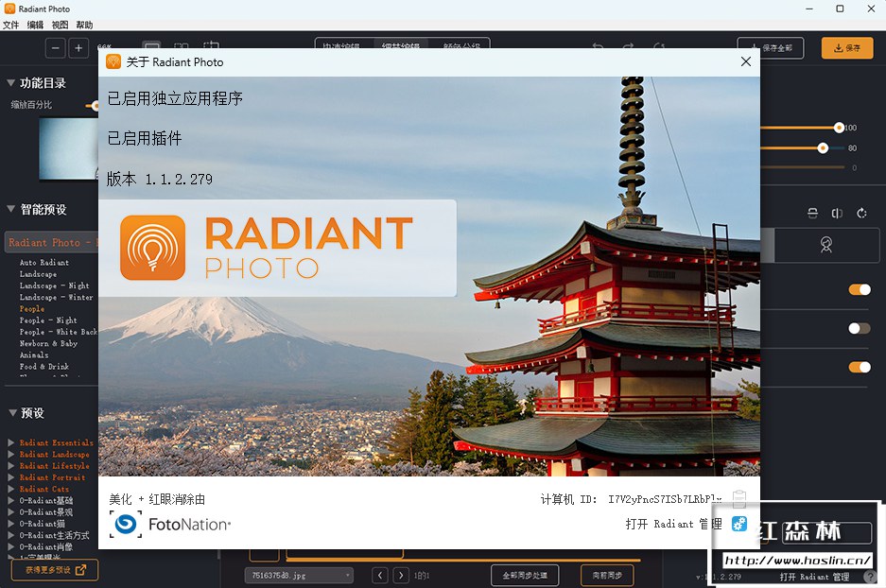Click the 保存 save button
Screen dimensions: 886x588
point(847,48)
